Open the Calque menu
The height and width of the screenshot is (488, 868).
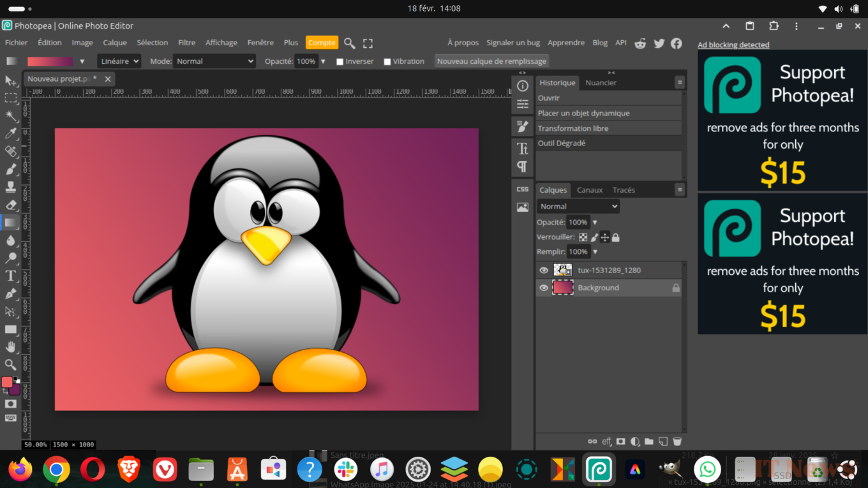coord(115,43)
